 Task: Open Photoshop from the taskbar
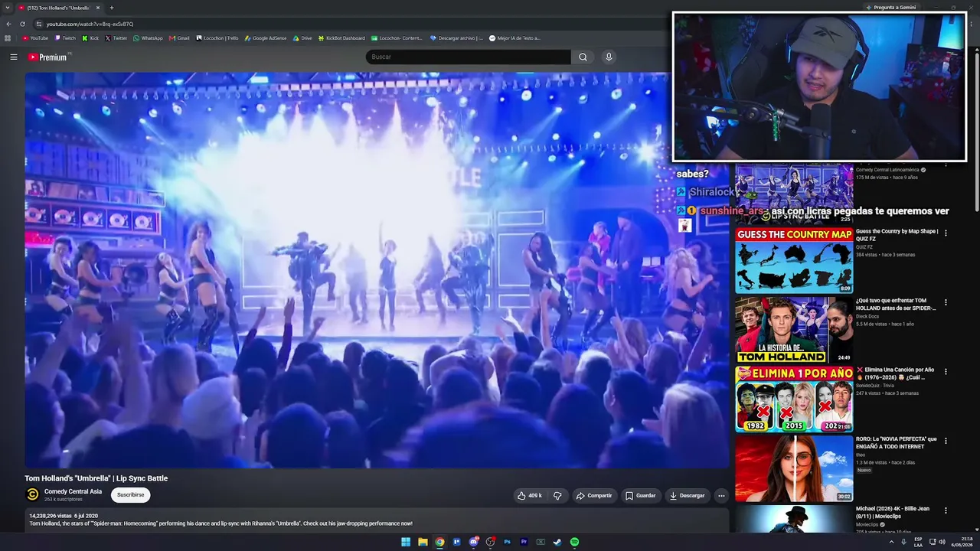point(507,542)
